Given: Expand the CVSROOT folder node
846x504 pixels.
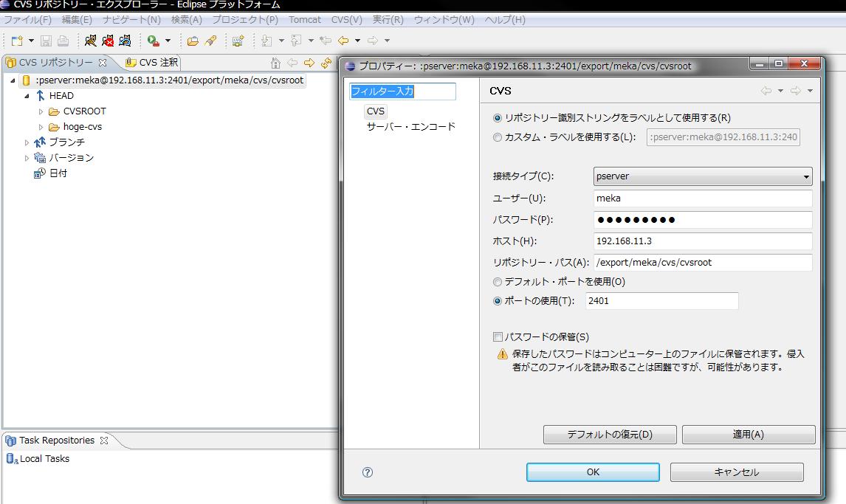Looking at the screenshot, I should tap(41, 111).
